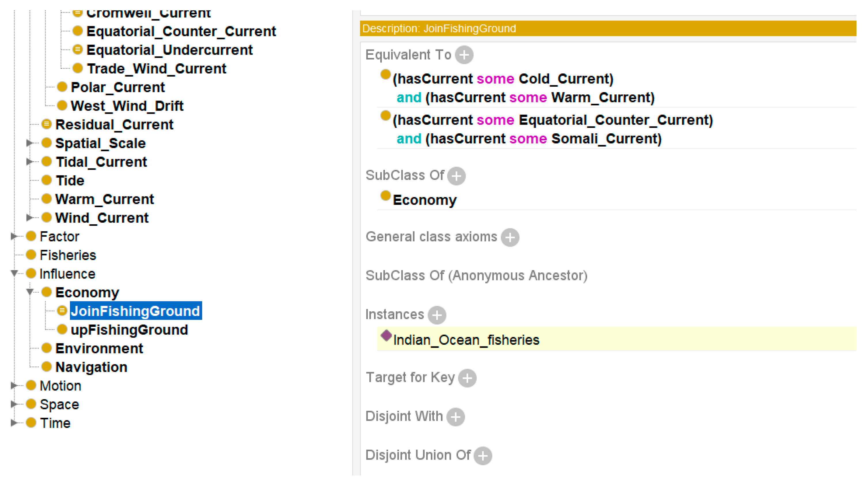Select the upFishingGround class

(x=129, y=330)
